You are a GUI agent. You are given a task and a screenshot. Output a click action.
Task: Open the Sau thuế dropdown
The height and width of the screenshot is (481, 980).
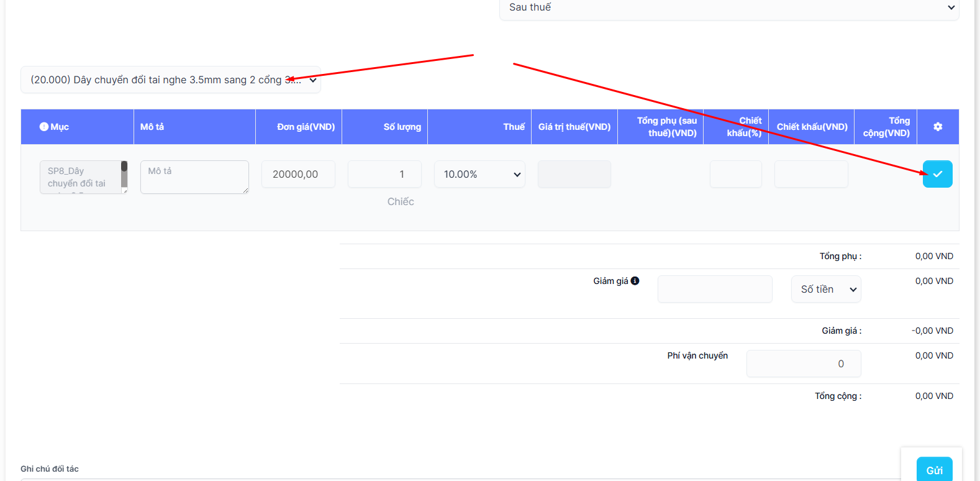(729, 8)
